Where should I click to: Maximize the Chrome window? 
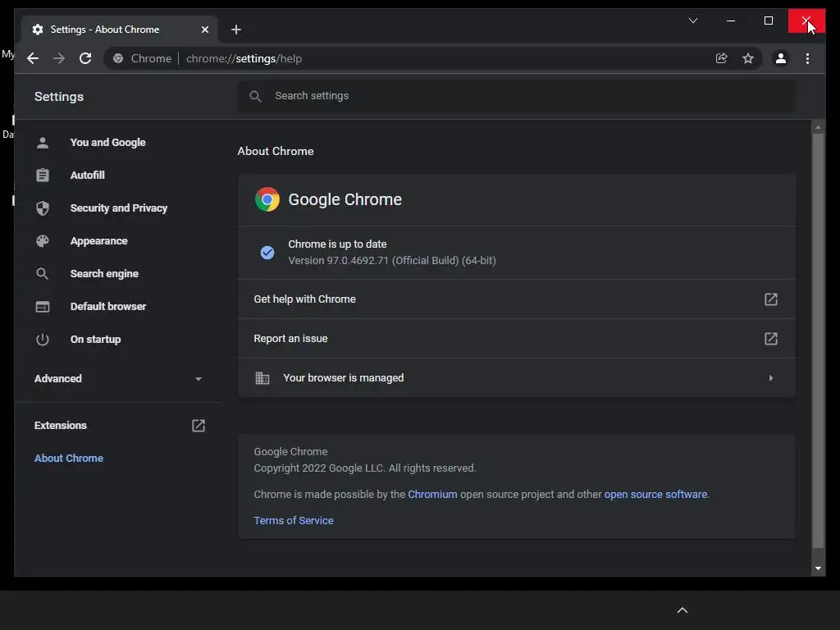pyautogui.click(x=768, y=21)
